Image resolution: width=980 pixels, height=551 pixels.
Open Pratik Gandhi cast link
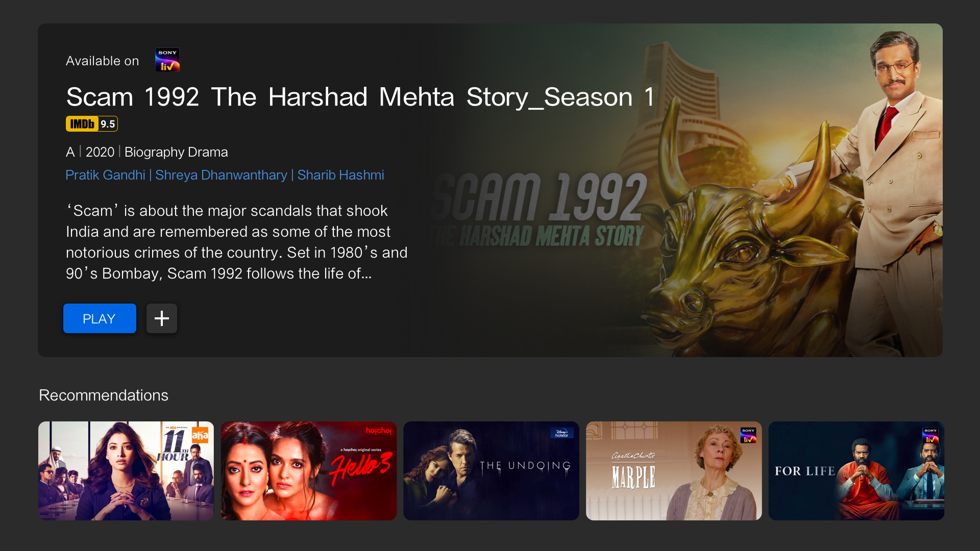[106, 175]
